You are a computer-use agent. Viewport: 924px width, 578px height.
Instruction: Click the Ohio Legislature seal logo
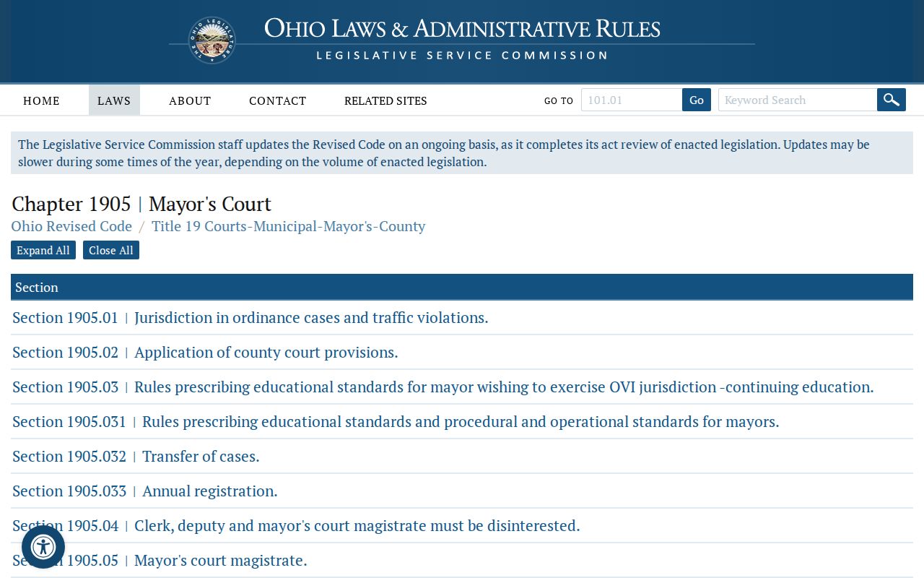coord(212,40)
